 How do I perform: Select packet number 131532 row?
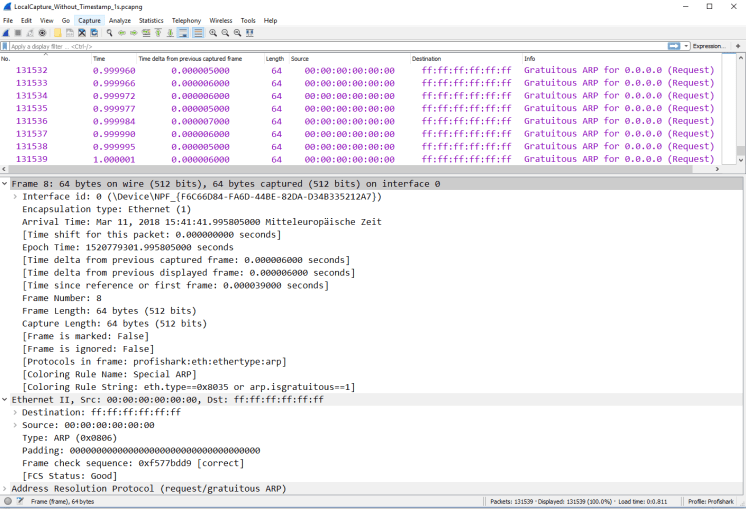click(x=361, y=70)
